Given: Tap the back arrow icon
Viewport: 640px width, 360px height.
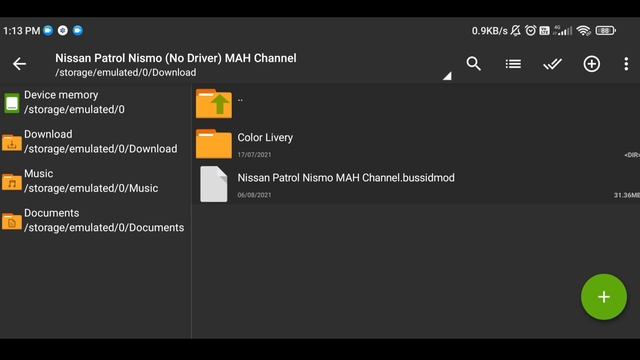Looking at the screenshot, I should tap(19, 64).
